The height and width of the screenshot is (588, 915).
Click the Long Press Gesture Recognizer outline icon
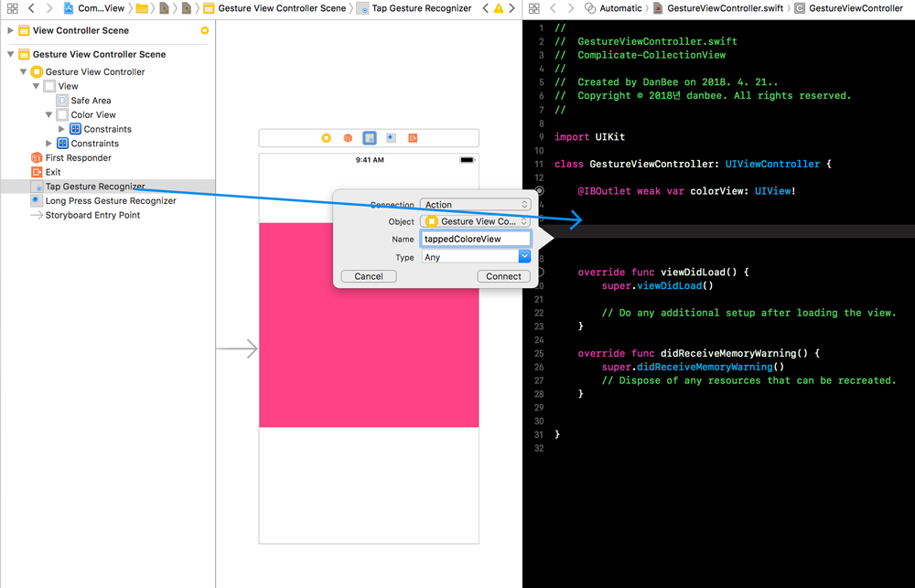[x=37, y=200]
